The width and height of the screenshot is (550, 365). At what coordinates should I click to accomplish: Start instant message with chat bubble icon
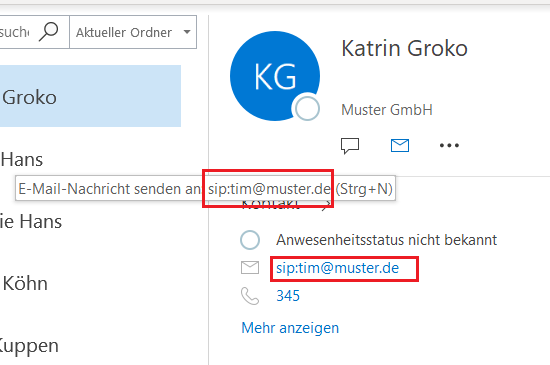coord(350,146)
